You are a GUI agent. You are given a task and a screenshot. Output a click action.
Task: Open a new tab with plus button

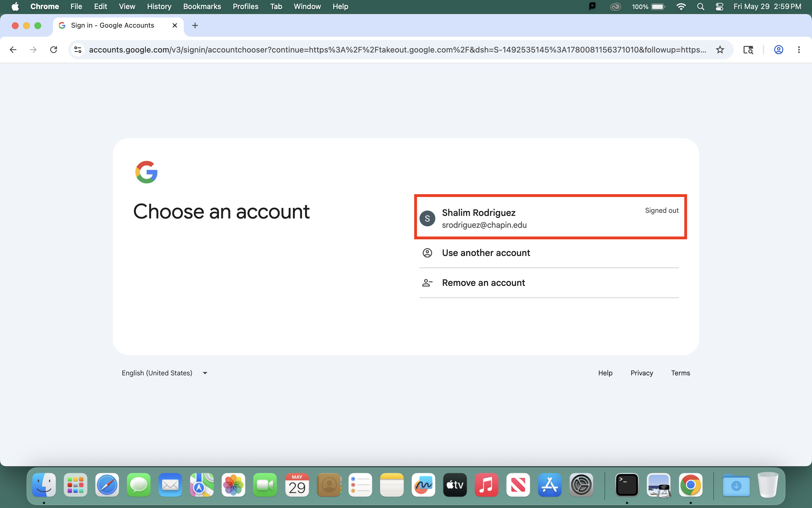click(195, 25)
